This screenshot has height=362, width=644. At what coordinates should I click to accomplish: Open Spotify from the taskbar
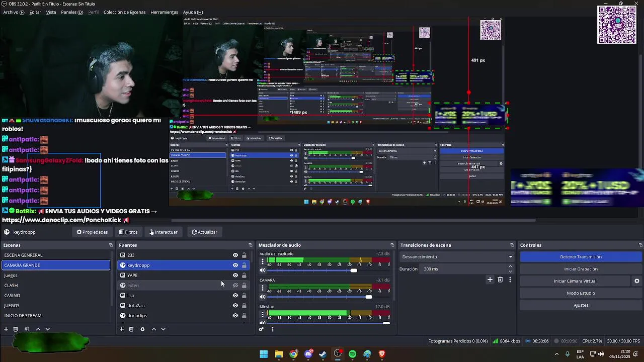click(352, 354)
